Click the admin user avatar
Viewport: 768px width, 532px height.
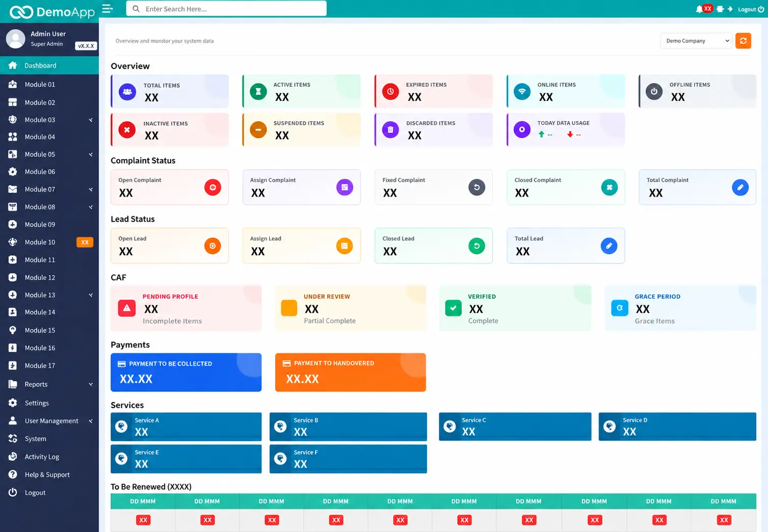pos(16,39)
